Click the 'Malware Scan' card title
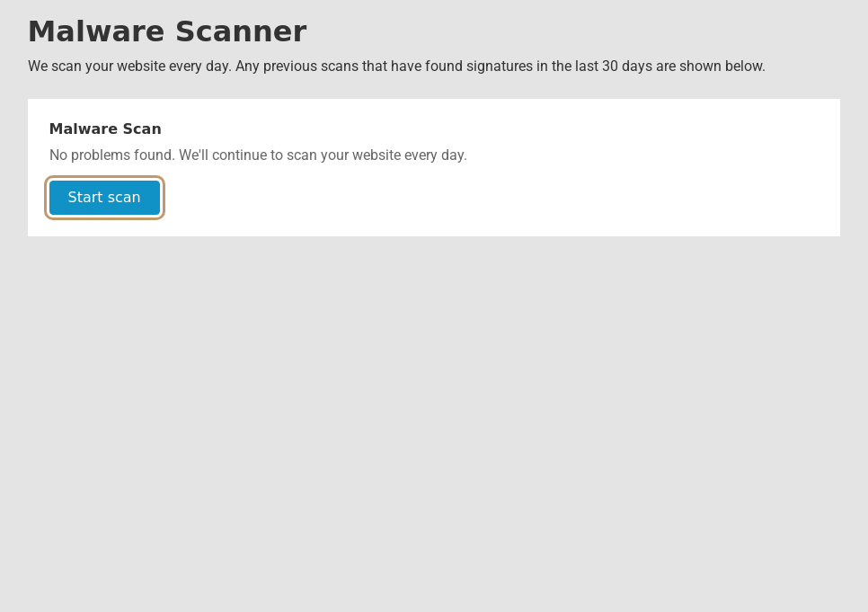Viewport: 868px width, 612px height. click(x=105, y=129)
